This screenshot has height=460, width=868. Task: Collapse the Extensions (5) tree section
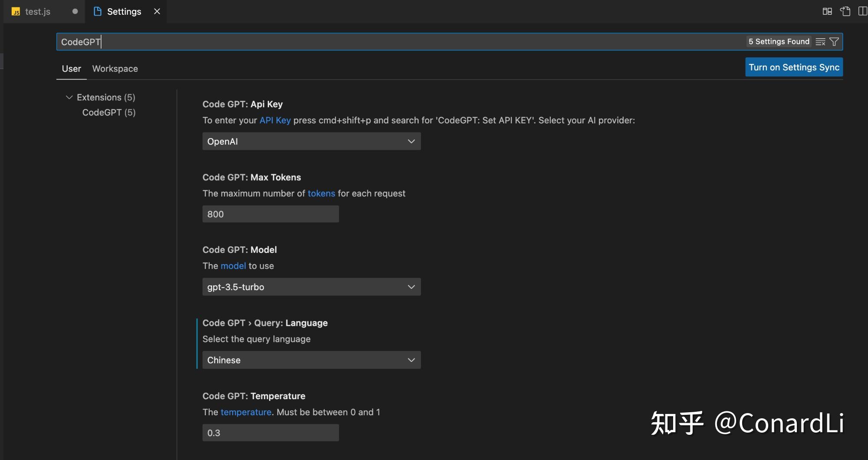[69, 97]
